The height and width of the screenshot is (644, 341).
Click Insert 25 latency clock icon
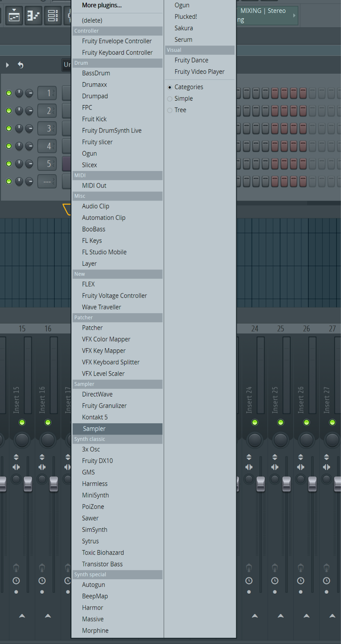[x=275, y=581]
